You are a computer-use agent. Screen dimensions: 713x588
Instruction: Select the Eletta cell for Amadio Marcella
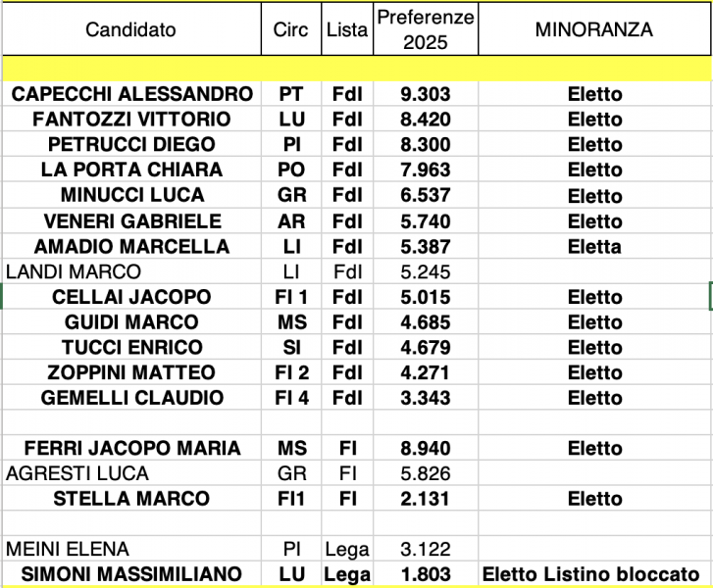(x=593, y=246)
